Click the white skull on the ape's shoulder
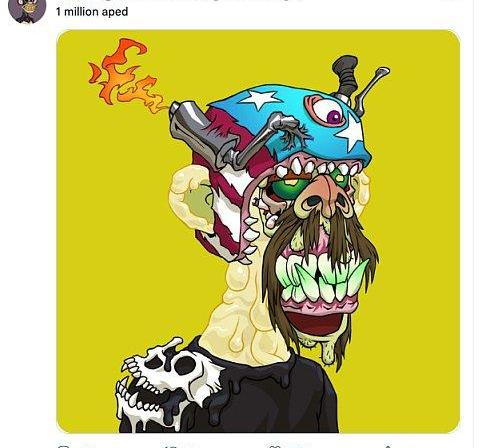The image size is (494, 448). (167, 383)
